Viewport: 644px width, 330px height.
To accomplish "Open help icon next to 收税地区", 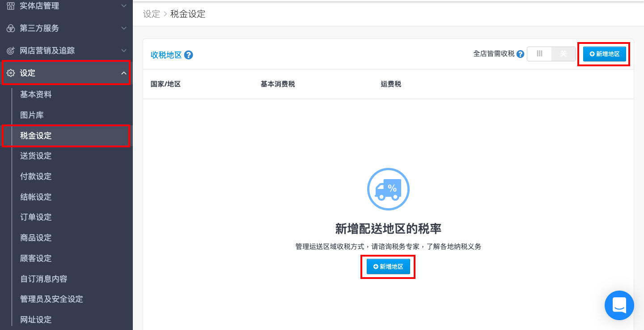I will point(188,55).
